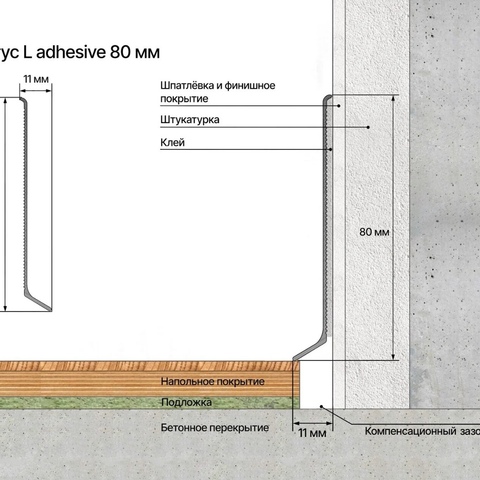Click the leader dot on the glue line
Screen dimensions: 480x480
coord(331,149)
